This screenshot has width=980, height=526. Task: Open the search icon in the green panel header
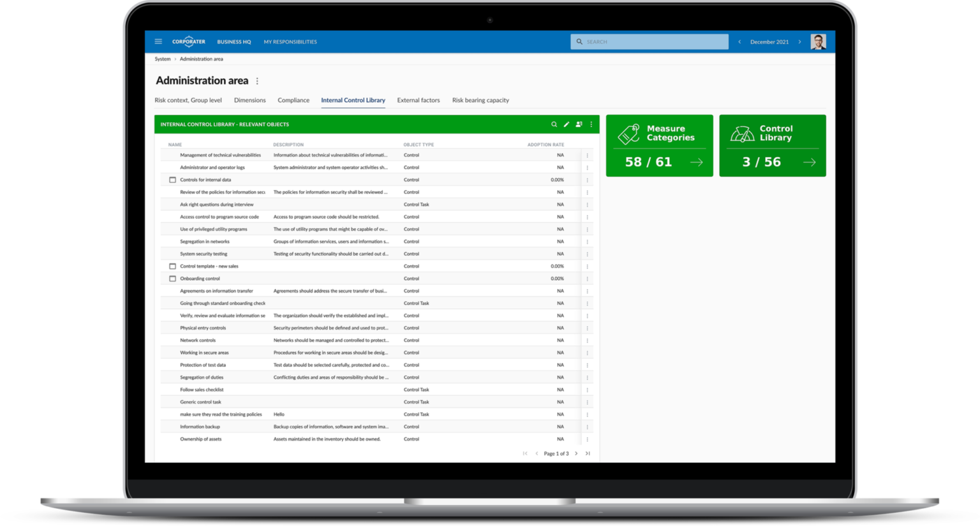[x=554, y=124]
